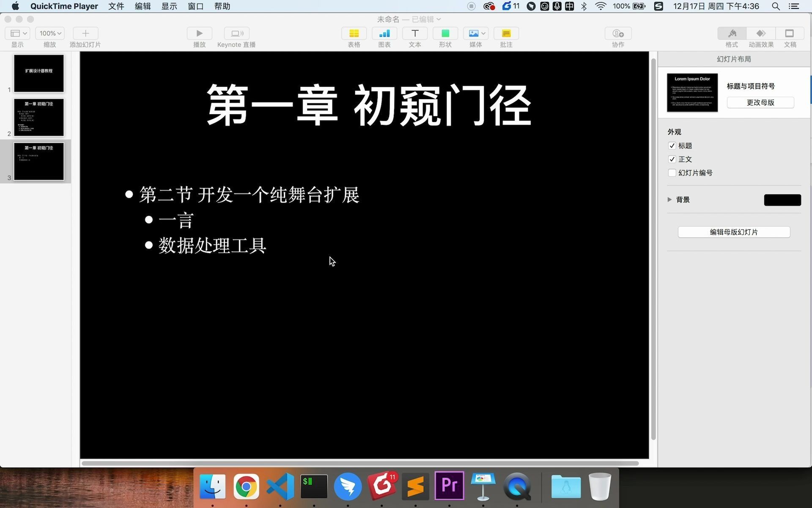Image resolution: width=812 pixels, height=508 pixels.
Task: Enable the 幻灯片编号 checkbox
Action: click(672, 173)
